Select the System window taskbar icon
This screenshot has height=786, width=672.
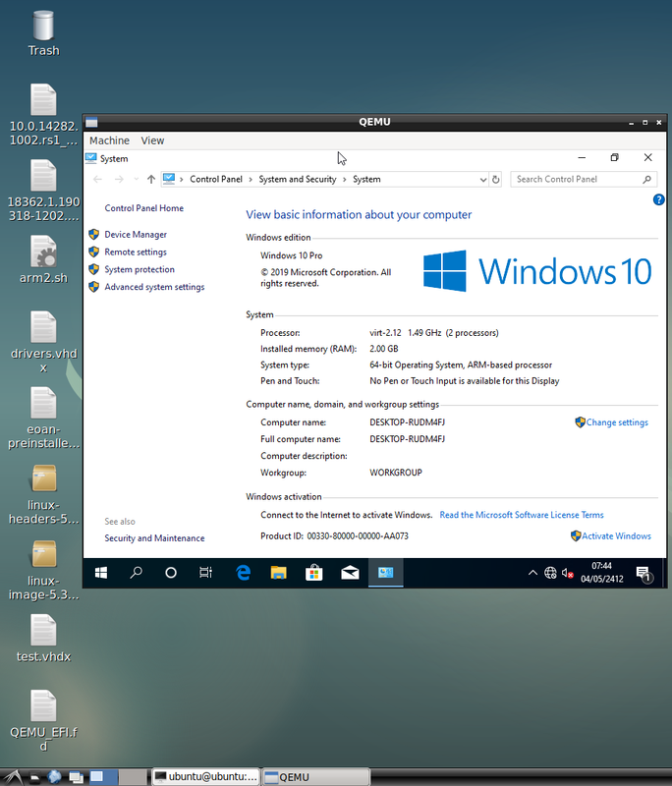pos(385,573)
